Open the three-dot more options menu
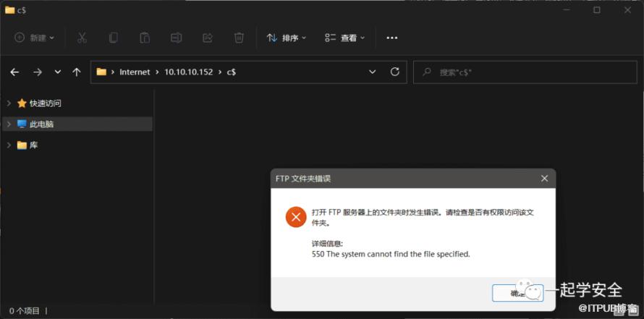 [392, 38]
